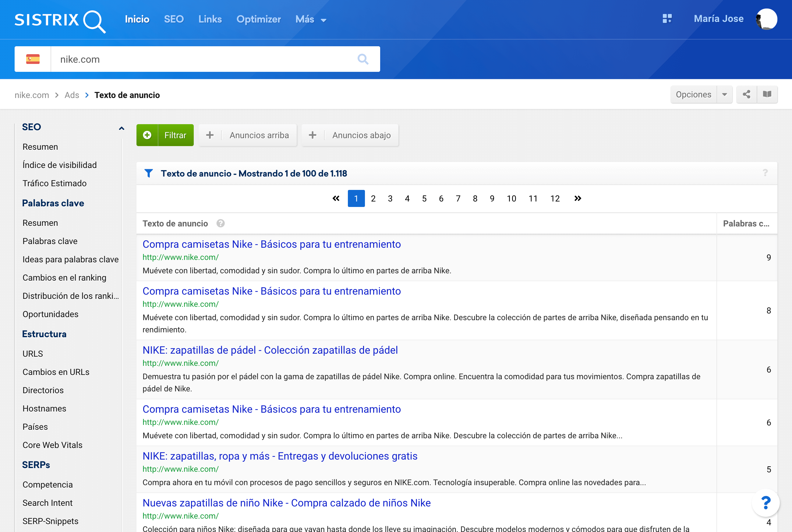Click the green Filtrar button
Image resolution: width=792 pixels, height=532 pixels.
click(165, 135)
